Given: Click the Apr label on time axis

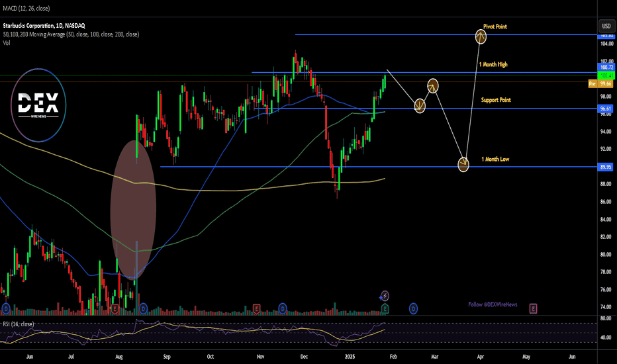Looking at the screenshot, I should click(481, 357).
